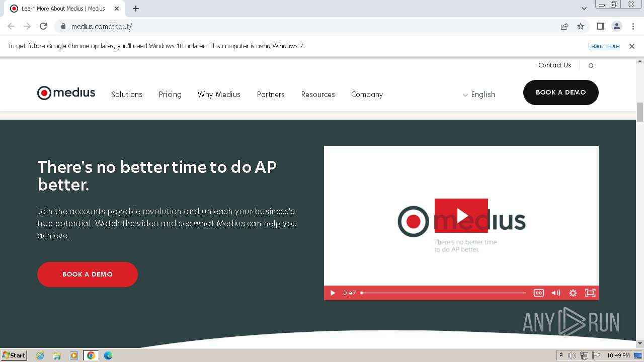
Task: Open the system volume tray icon
Action: tap(572, 355)
